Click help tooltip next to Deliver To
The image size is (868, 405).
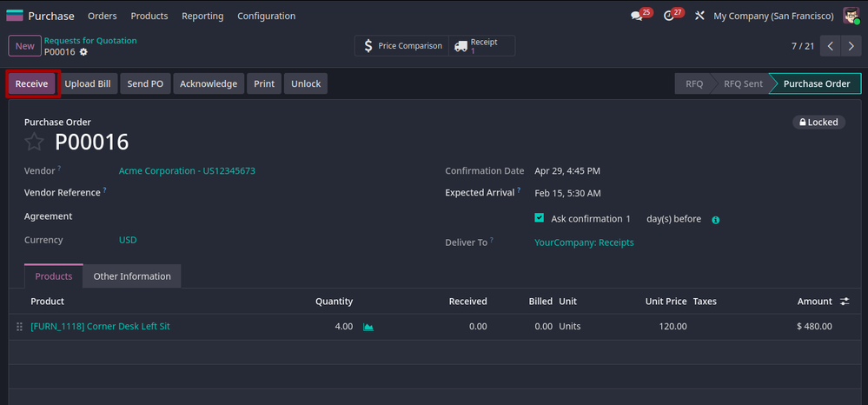(x=492, y=240)
